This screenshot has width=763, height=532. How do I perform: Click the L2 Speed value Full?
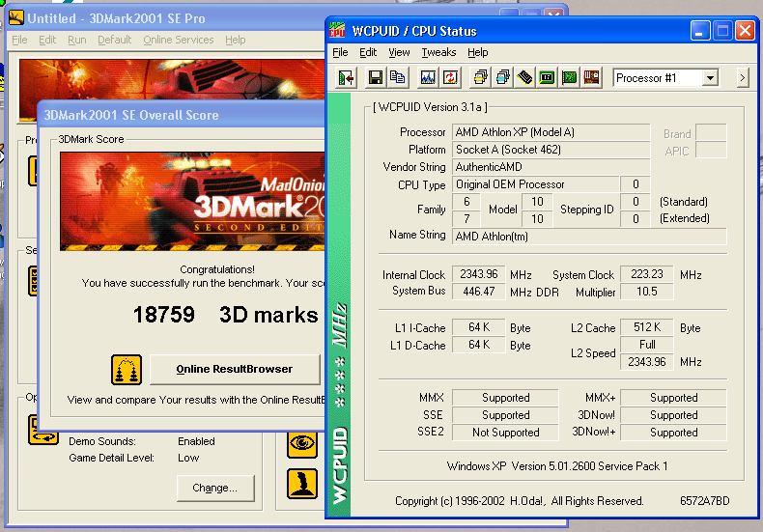coord(647,345)
